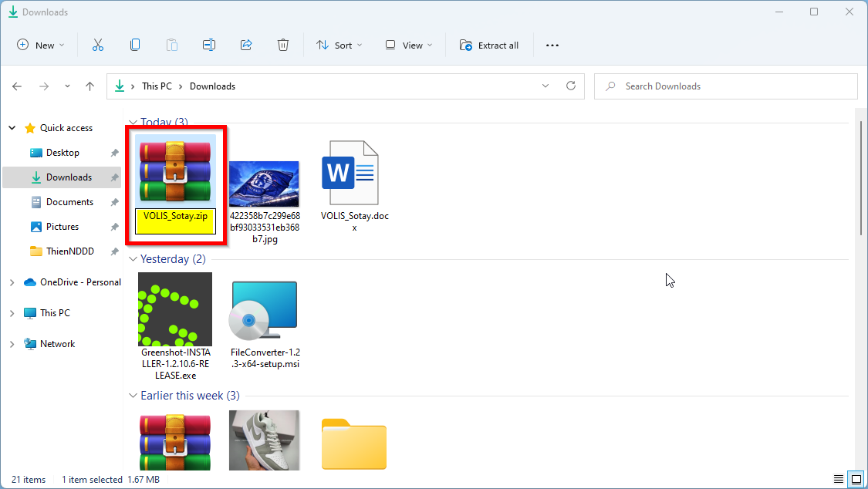Go up one folder with Up arrow
This screenshot has width=868, height=489.
pyautogui.click(x=90, y=86)
